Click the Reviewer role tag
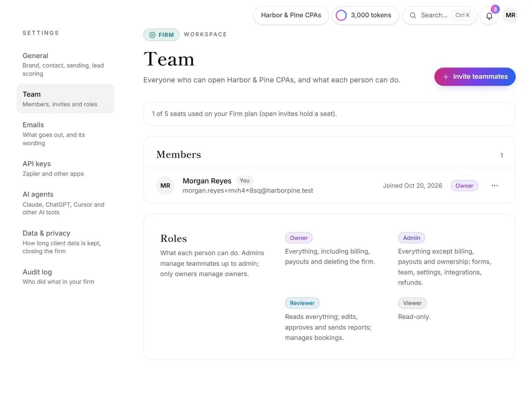 302,303
